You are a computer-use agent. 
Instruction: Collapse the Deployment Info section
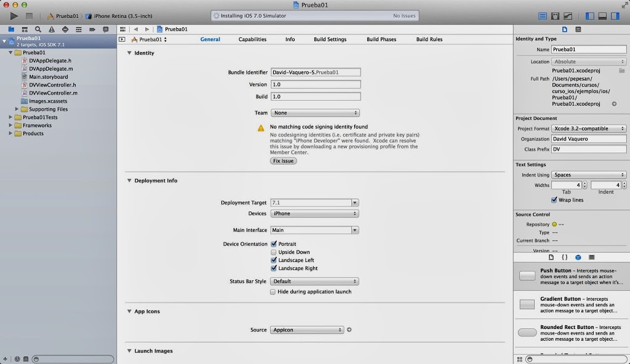129,181
